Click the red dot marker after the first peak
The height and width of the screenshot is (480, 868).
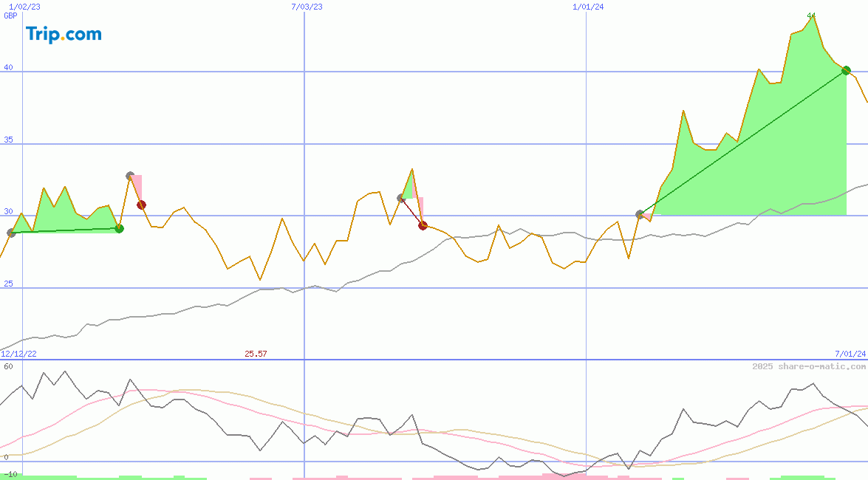click(141, 205)
